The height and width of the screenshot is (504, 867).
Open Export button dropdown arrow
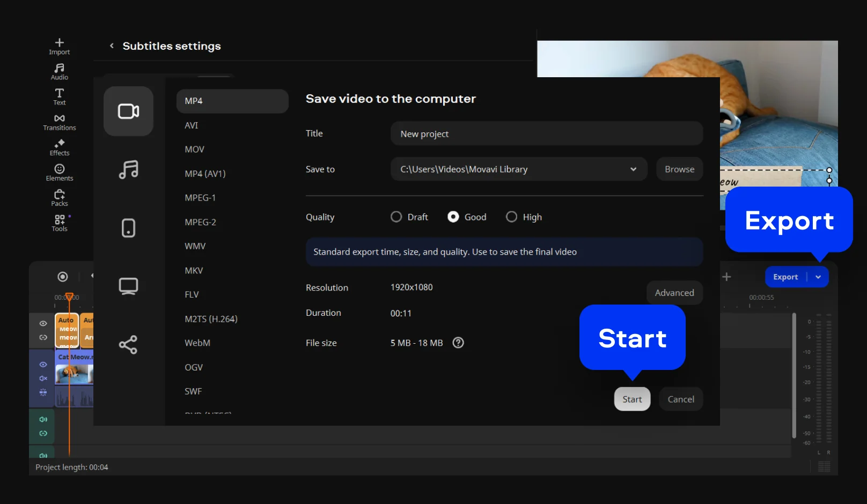[x=818, y=277]
